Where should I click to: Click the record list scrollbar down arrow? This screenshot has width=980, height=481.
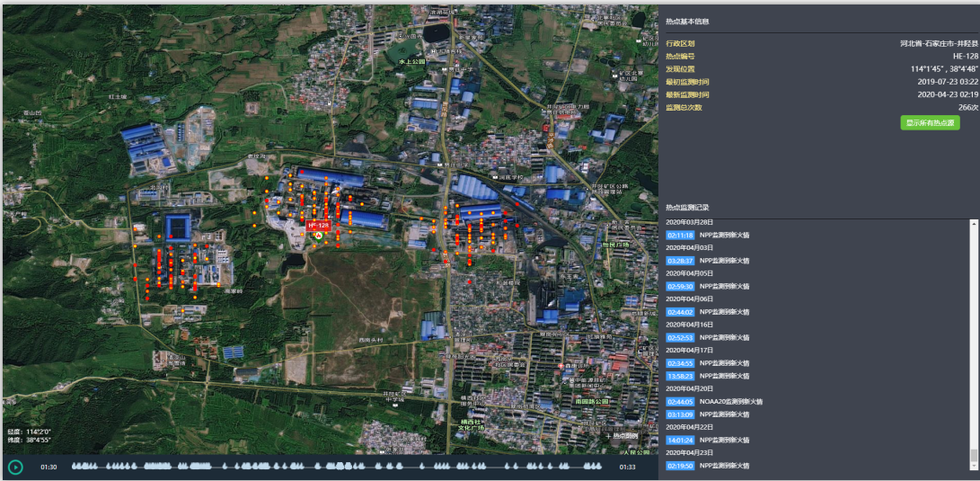pyautogui.click(x=974, y=466)
